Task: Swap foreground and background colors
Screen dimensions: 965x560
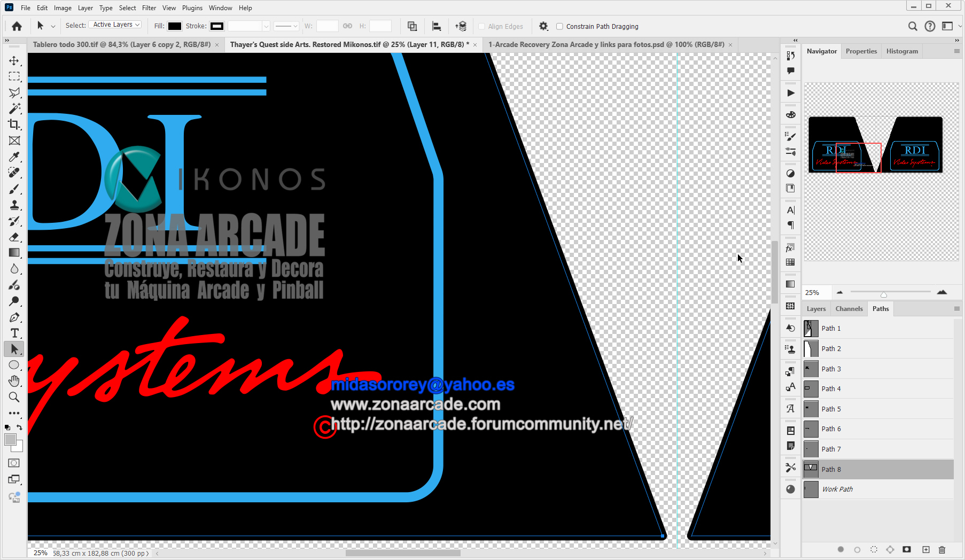Action: (x=20, y=427)
